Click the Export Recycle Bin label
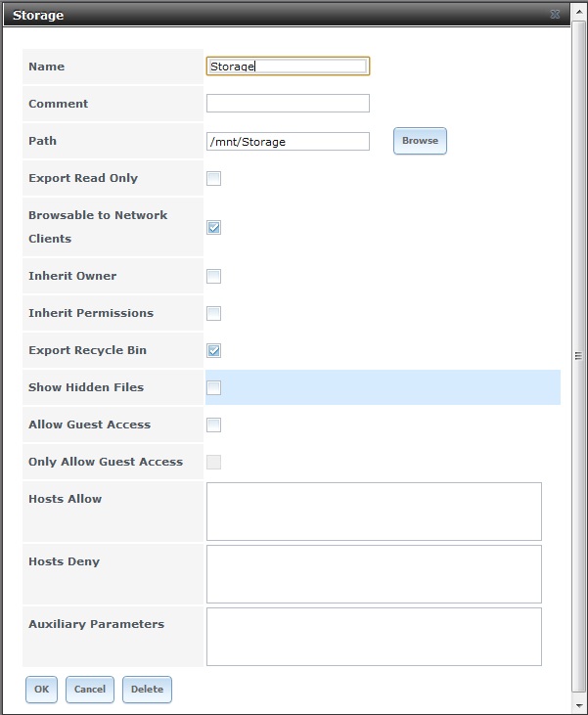This screenshot has height=715, width=588. (x=88, y=350)
